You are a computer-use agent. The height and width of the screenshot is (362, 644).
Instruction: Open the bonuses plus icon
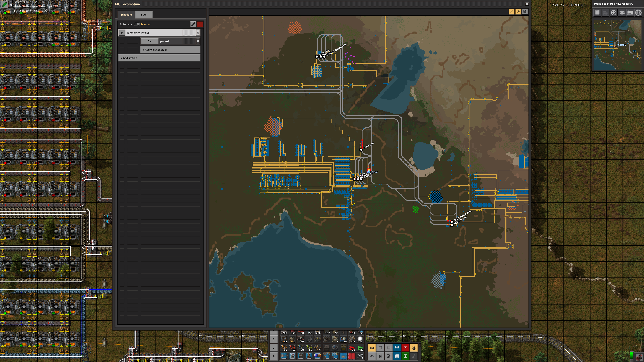coord(613,13)
